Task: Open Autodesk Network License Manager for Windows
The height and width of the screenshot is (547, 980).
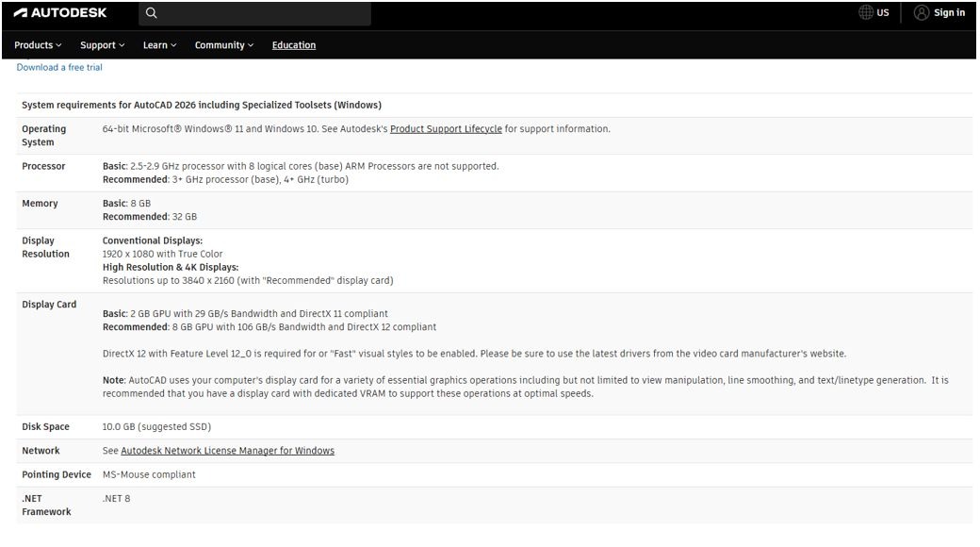Action: pyautogui.click(x=227, y=451)
